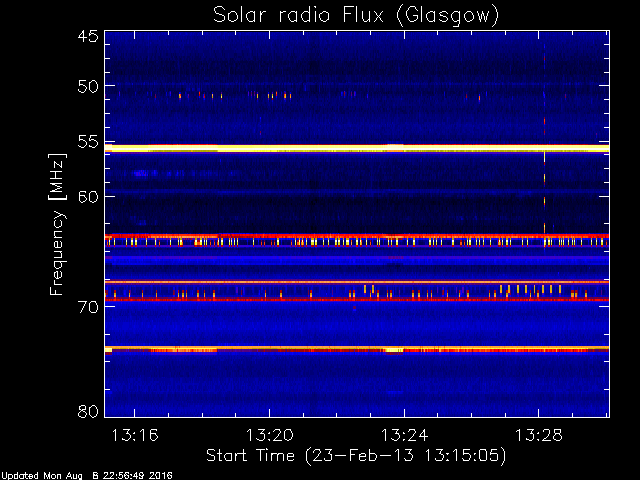The width and height of the screenshot is (640, 480).
Task: Click the bright yellow band near 55 MHz
Action: (357, 148)
